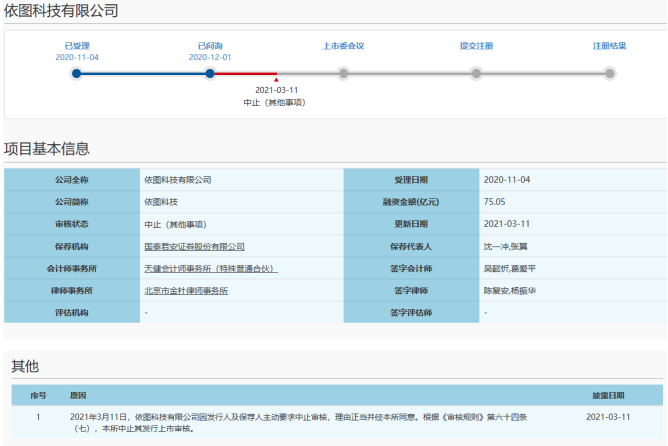
Task: Click the 签字律师 value 陈复安,杨振华
Action: click(510, 291)
